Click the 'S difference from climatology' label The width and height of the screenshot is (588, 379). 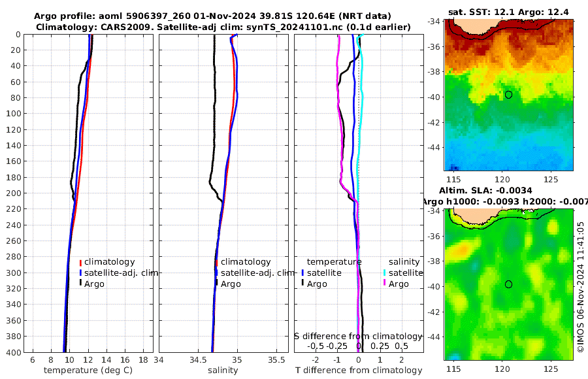click(x=358, y=335)
